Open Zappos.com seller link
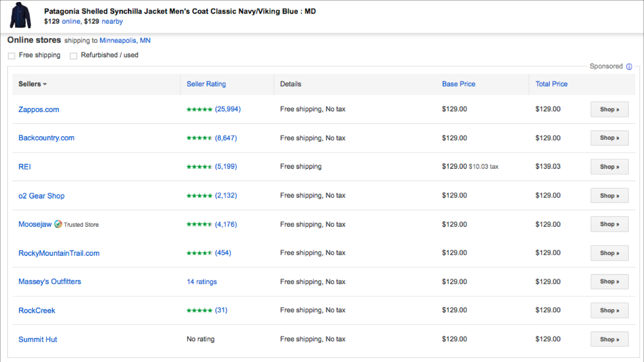Viewport: 644px width, 362px height. (x=39, y=110)
